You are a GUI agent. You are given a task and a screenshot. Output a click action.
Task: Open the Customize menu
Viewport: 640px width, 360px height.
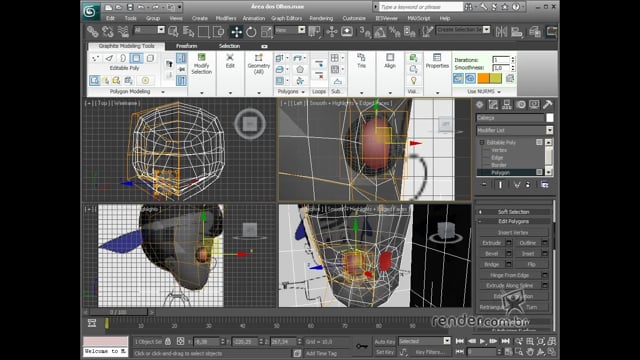coord(354,18)
